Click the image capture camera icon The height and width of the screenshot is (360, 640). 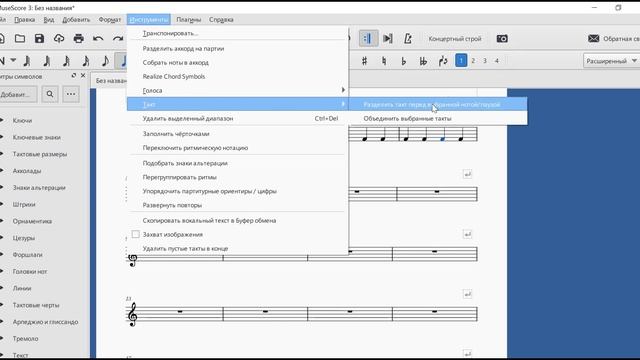(502, 39)
